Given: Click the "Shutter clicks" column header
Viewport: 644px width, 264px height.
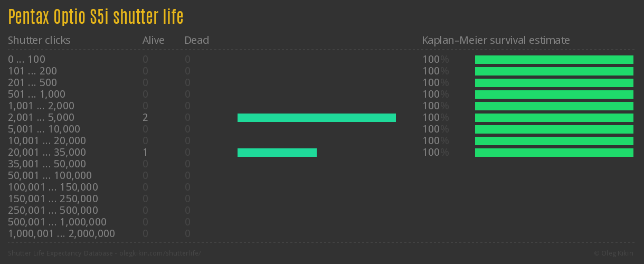Looking at the screenshot, I should tap(39, 40).
